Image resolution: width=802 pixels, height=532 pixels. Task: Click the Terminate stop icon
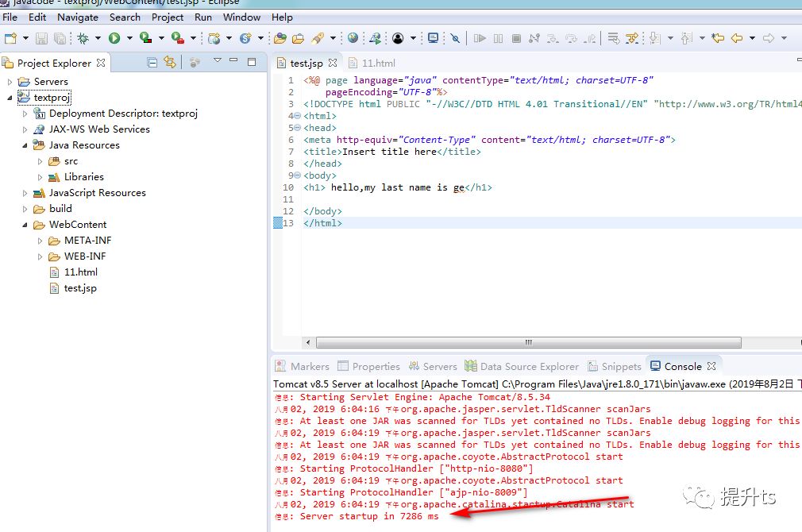[517, 38]
